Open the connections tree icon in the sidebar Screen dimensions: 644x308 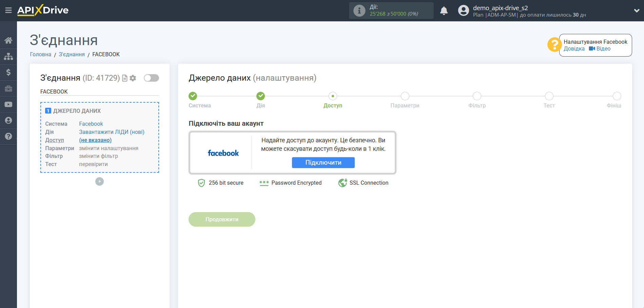(x=8, y=56)
